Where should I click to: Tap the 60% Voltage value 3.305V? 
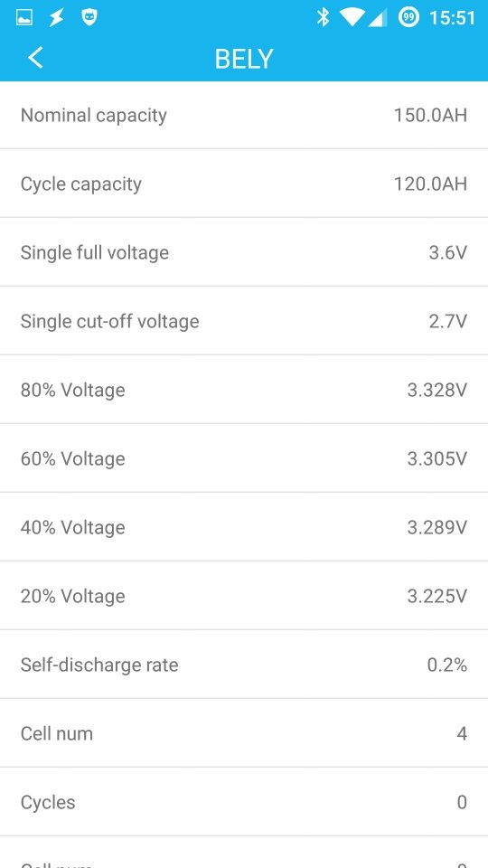(437, 458)
